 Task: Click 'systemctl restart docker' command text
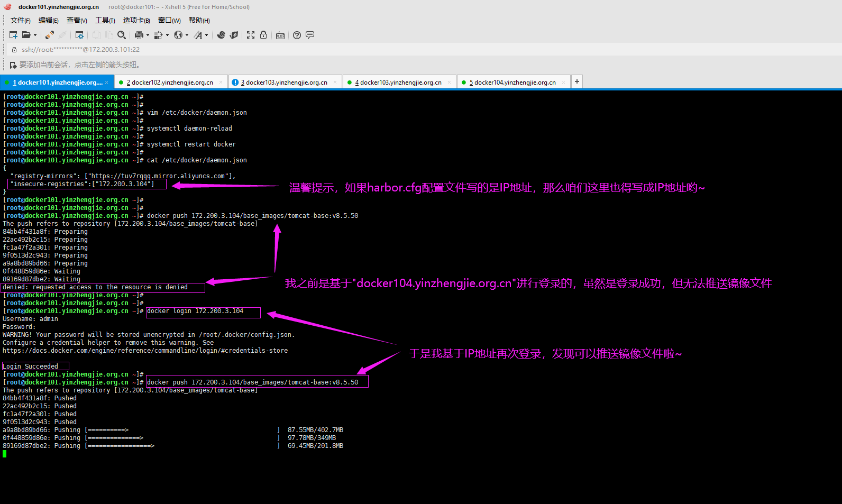click(191, 144)
